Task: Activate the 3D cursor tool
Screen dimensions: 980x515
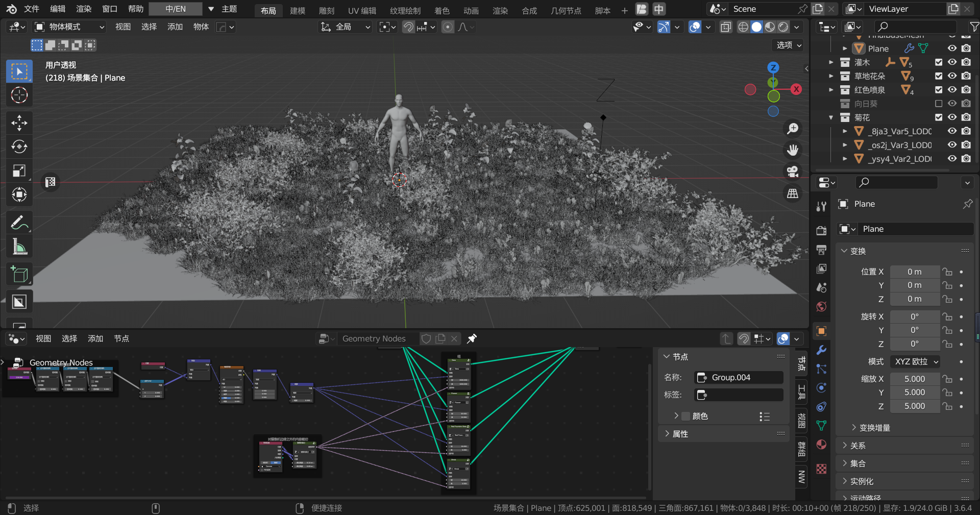Action: click(19, 95)
